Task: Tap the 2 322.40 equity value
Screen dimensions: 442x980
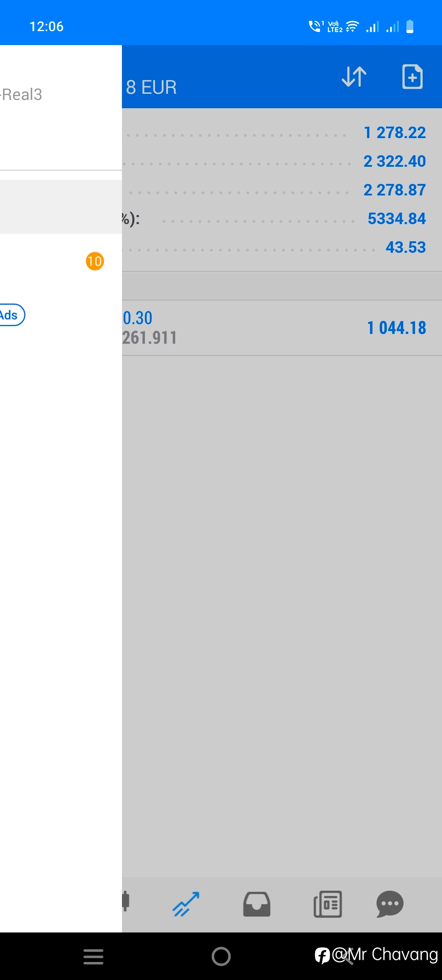Action: 395,161
